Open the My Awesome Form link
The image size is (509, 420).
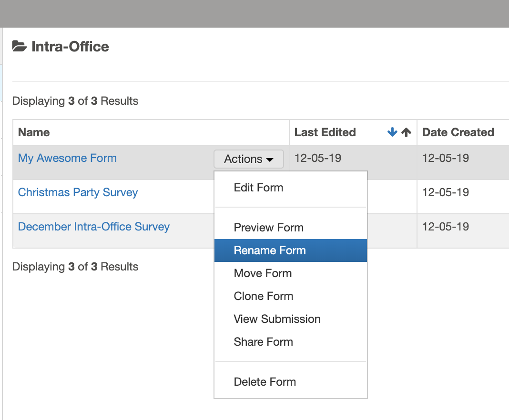pos(67,158)
